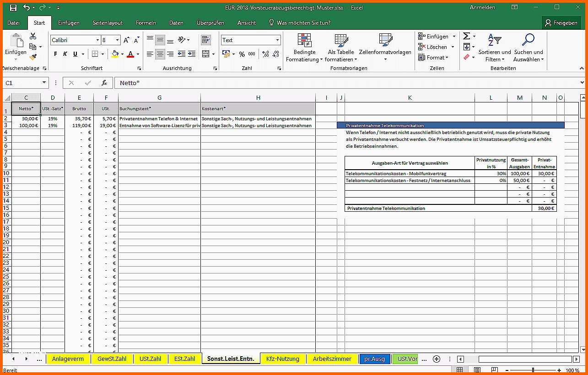Open the pr.Ausg sheet tab

375,359
